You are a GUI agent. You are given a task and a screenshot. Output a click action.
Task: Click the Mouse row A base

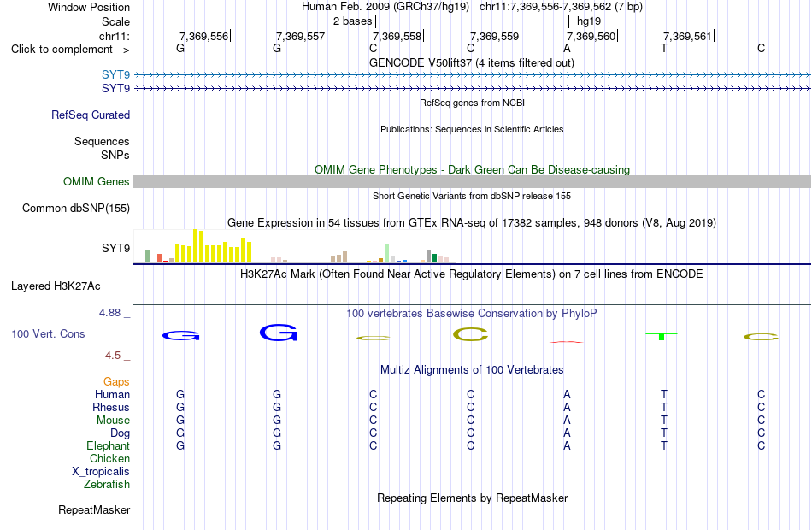pyautogui.click(x=567, y=421)
